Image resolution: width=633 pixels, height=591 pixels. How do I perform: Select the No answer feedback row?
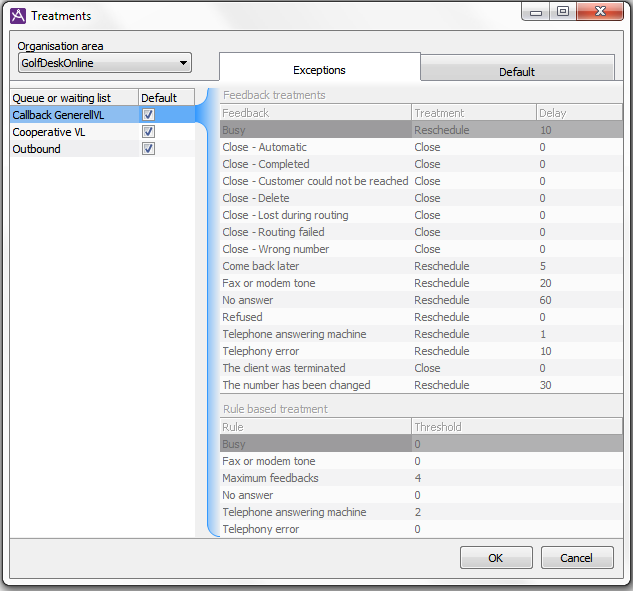point(314,300)
